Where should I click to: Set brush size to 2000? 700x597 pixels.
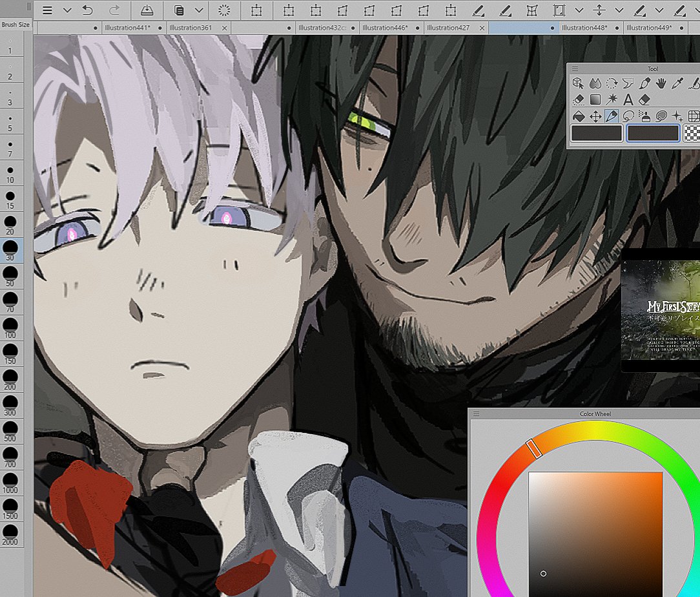[x=10, y=535]
